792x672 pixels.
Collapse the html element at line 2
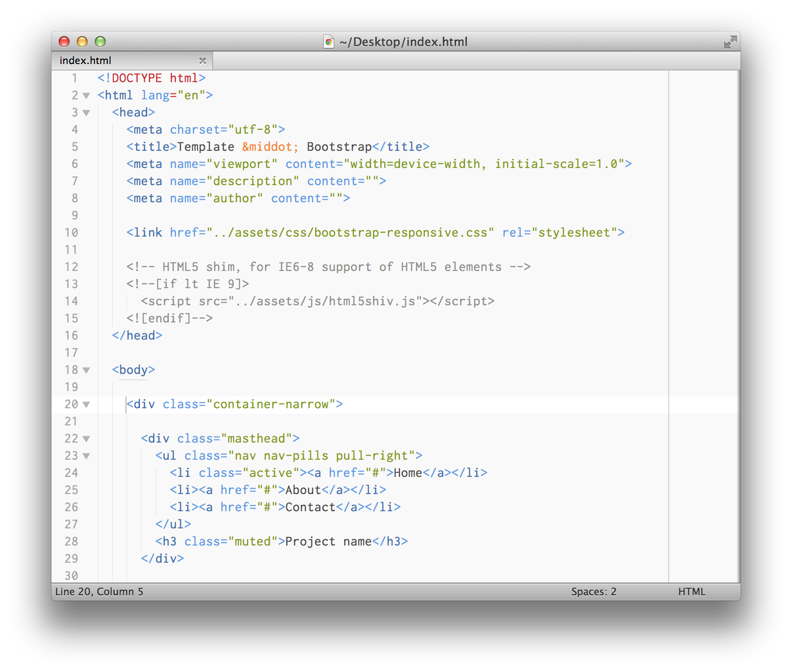[86, 96]
